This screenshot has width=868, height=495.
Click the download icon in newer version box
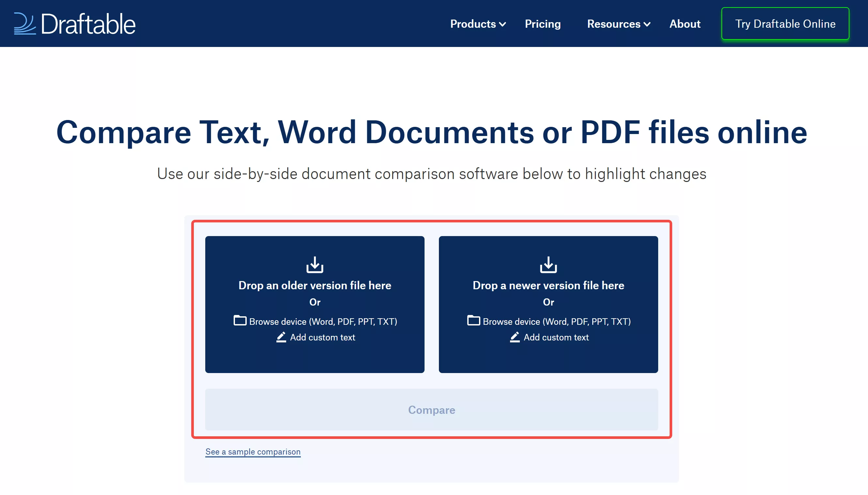tap(548, 265)
